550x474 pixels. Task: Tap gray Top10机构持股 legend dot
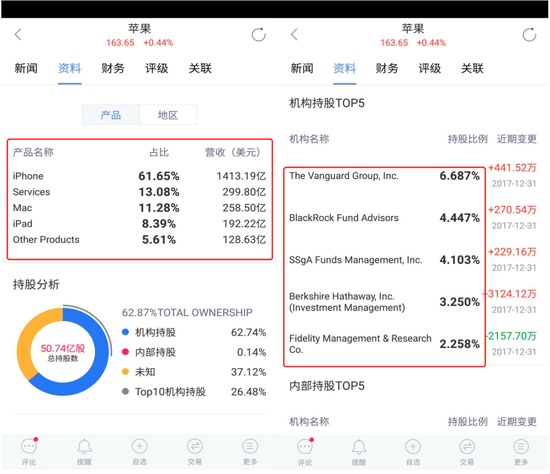coord(125,392)
